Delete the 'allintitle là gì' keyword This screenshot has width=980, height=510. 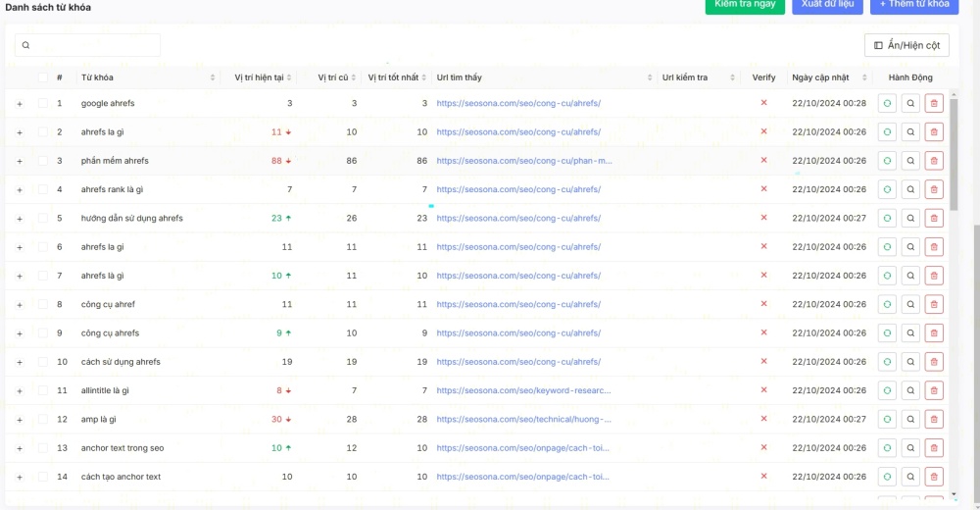tap(934, 390)
